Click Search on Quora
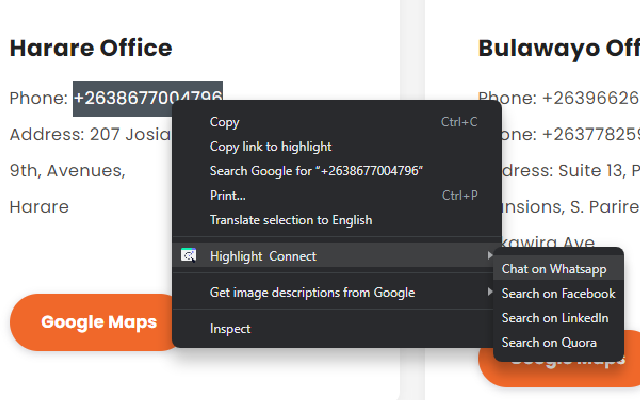Image resolution: width=640 pixels, height=400 pixels. 549,342
